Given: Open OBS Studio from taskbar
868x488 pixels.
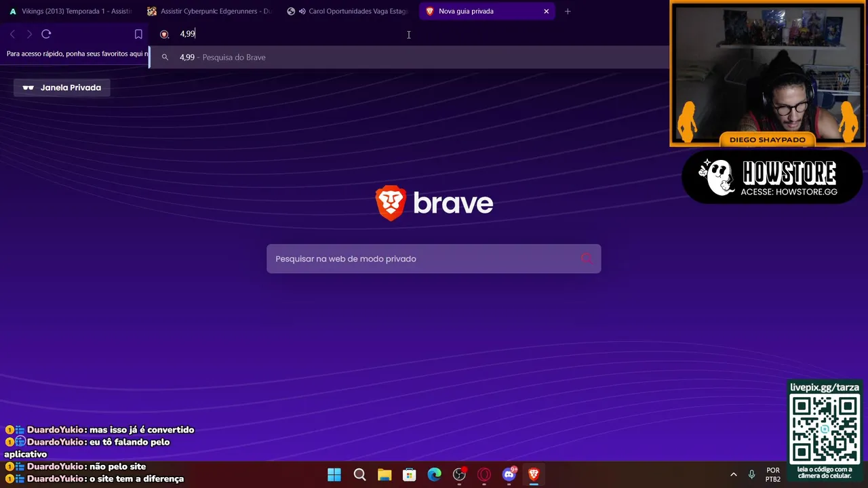Looking at the screenshot, I should pyautogui.click(x=459, y=474).
